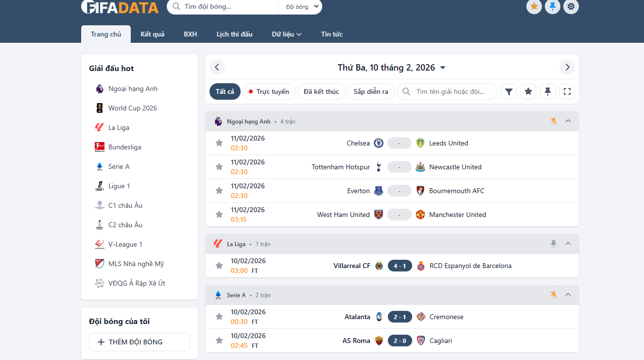Screen dimensions: 644x360
Task: Star the AS Roma vs Cagliari match
Action: [x=219, y=341]
